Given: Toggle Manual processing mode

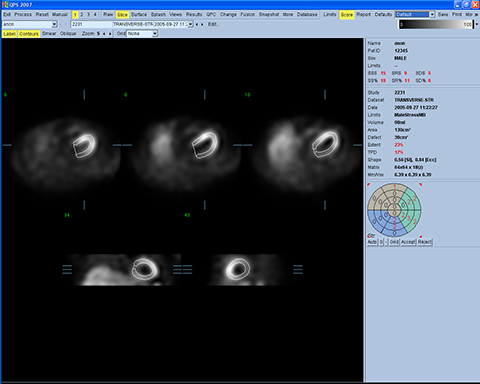Looking at the screenshot, I should click(60, 14).
